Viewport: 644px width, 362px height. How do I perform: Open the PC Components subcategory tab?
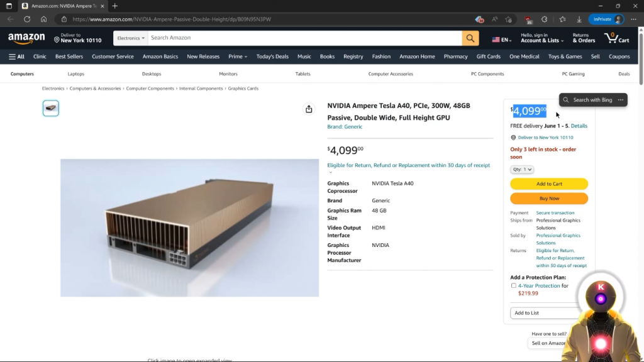coord(487,74)
